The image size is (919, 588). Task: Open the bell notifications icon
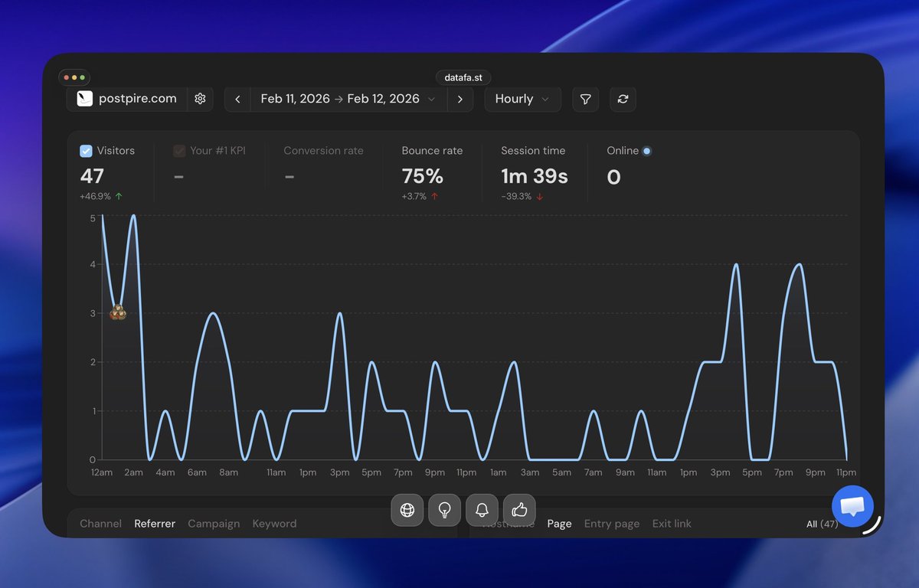[x=482, y=510]
